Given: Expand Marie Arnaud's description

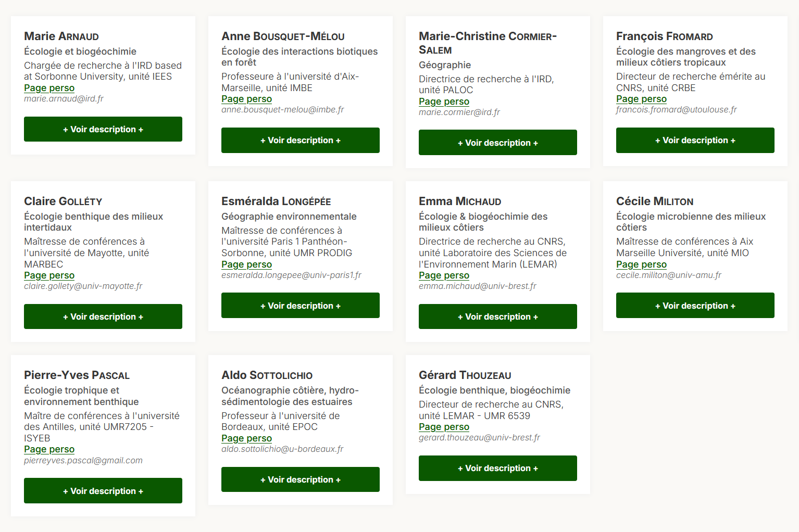Looking at the screenshot, I should [103, 129].
